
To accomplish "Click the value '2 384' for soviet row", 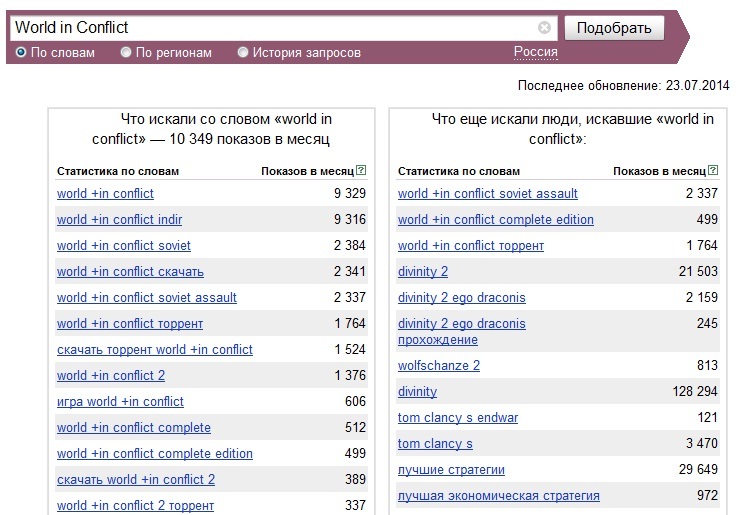I will (350, 245).
